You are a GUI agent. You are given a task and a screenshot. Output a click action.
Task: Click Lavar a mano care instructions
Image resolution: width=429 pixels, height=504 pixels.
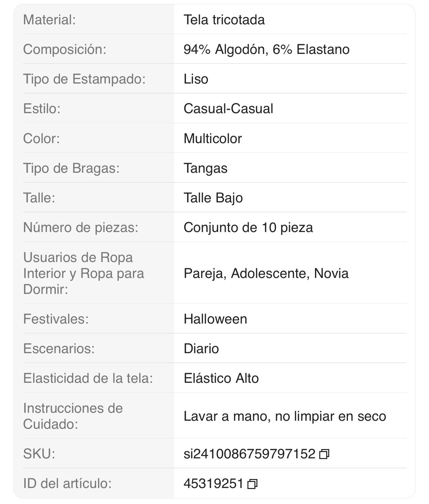pos(285,416)
